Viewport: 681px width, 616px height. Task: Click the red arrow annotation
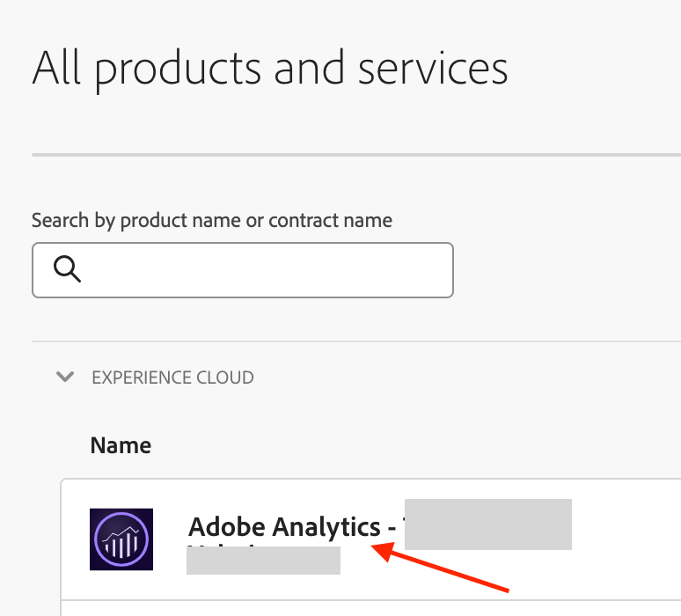point(440,568)
